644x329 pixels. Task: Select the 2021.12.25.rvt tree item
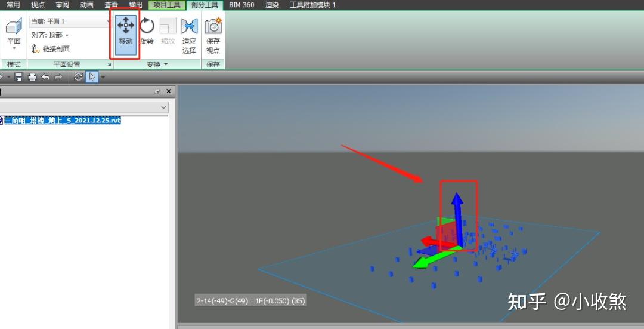(63, 121)
